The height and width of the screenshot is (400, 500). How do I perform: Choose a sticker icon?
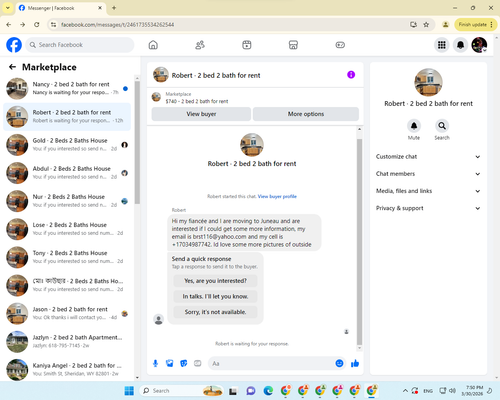pos(184,363)
